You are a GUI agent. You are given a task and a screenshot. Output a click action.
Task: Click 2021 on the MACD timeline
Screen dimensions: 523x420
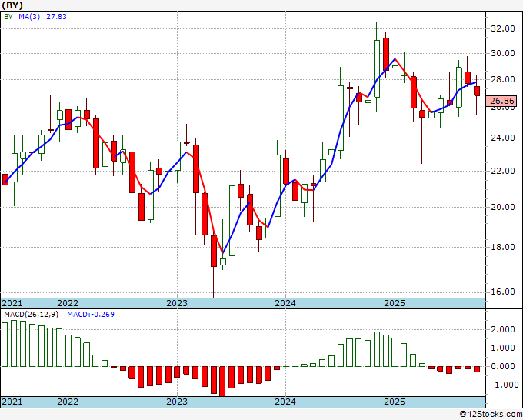pyautogui.click(x=13, y=402)
